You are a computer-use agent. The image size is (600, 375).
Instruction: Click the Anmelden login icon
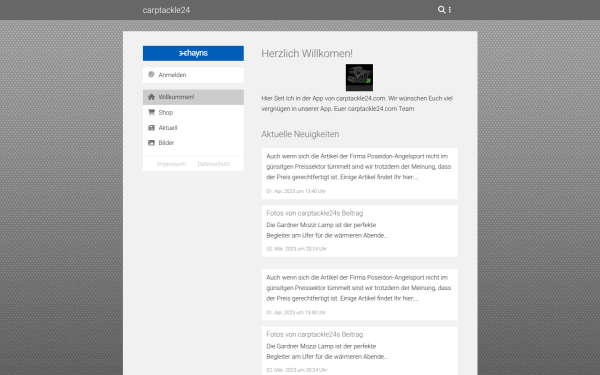(x=151, y=74)
